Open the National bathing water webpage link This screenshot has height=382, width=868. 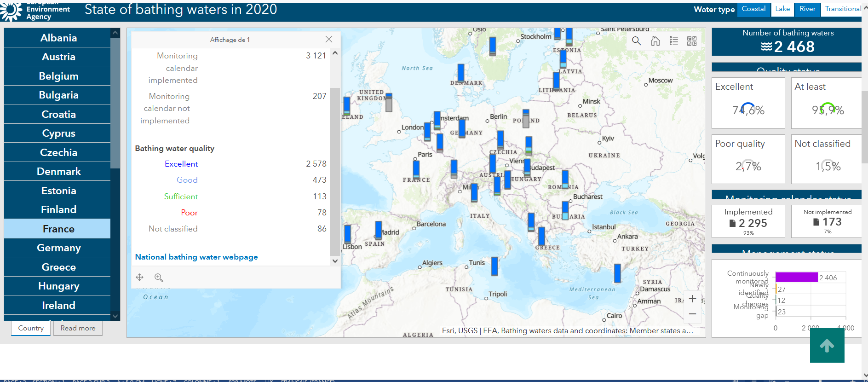click(196, 257)
